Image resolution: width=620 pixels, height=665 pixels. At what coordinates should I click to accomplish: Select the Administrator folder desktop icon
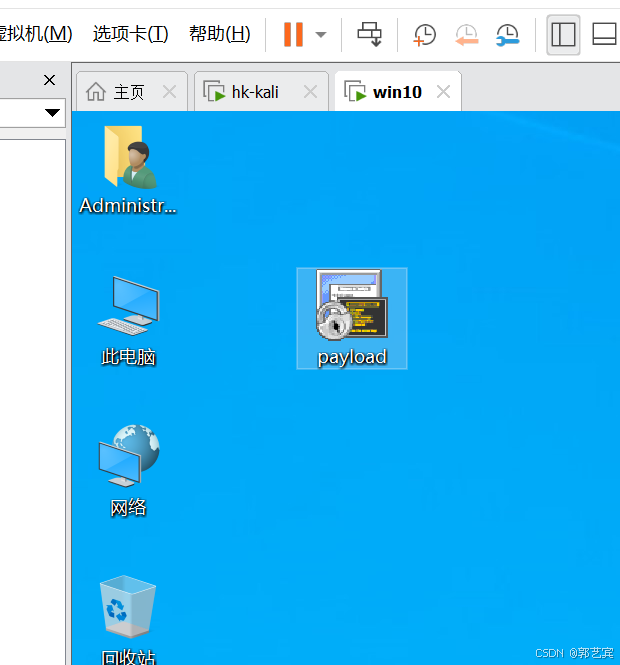tap(128, 170)
